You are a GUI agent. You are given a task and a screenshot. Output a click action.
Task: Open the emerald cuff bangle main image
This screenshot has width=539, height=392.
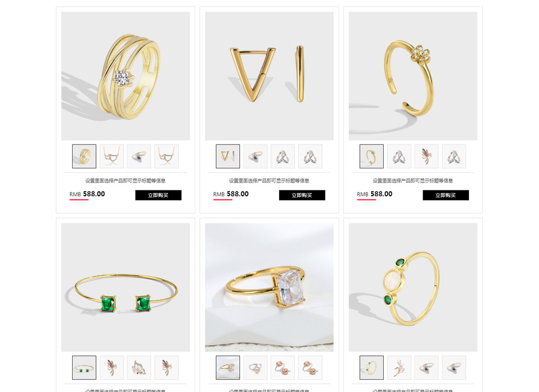point(126,287)
